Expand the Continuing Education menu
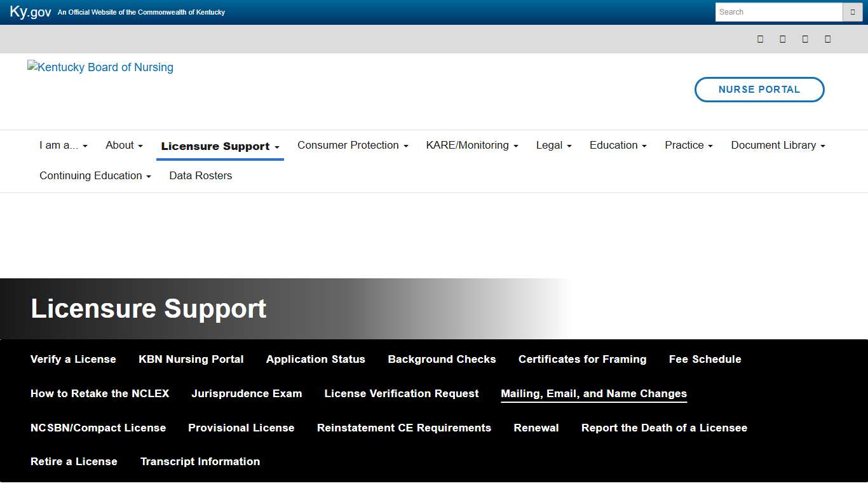The width and height of the screenshot is (868, 488). point(95,176)
